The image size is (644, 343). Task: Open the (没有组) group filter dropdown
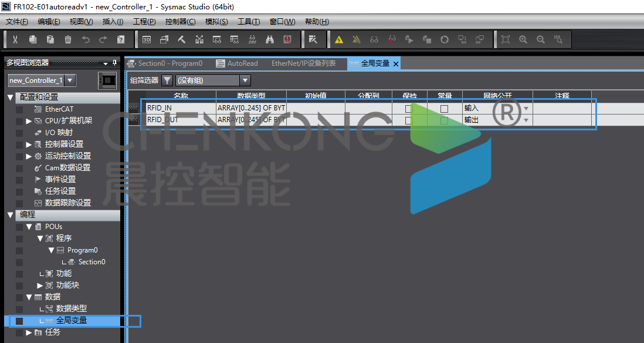coord(245,80)
